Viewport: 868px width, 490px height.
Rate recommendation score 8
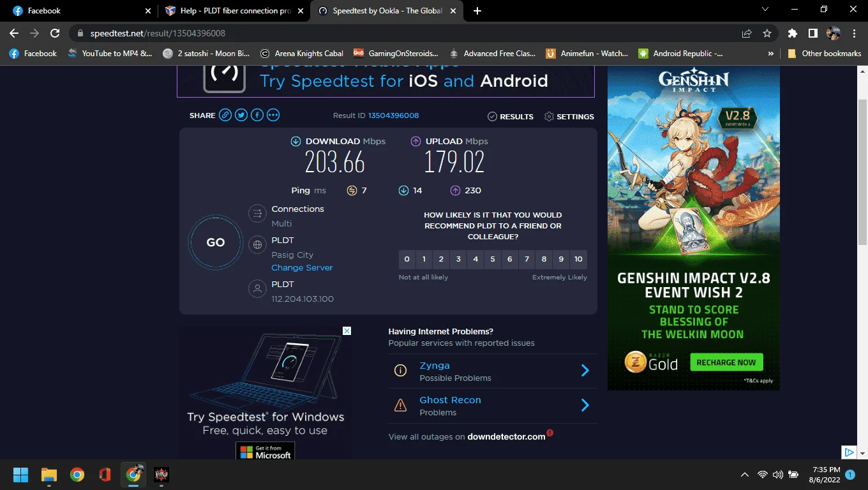pyautogui.click(x=544, y=259)
